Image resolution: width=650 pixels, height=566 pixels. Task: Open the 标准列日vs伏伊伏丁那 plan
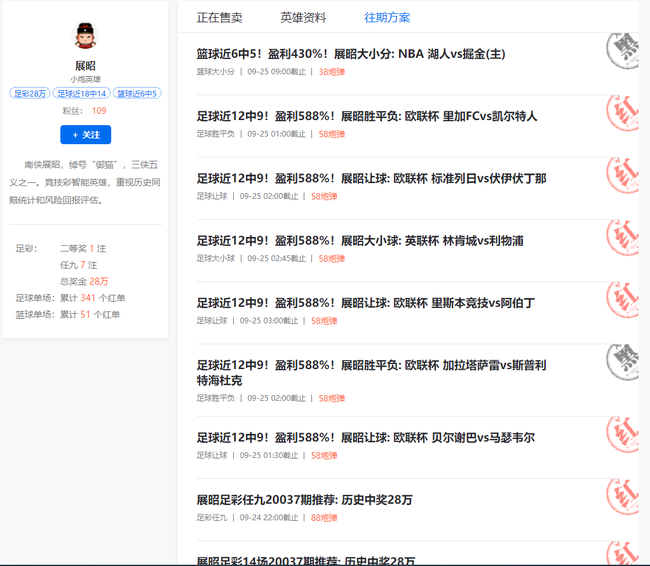(x=371, y=178)
